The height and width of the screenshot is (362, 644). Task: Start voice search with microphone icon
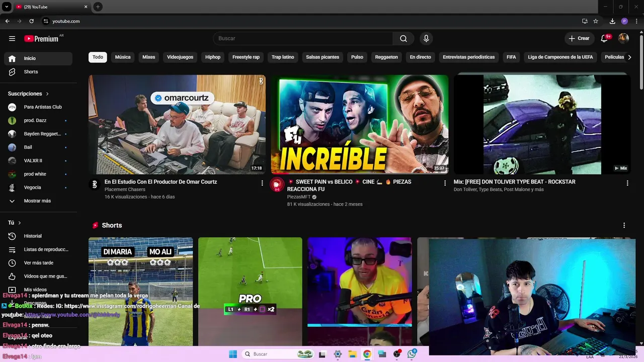pos(426,39)
